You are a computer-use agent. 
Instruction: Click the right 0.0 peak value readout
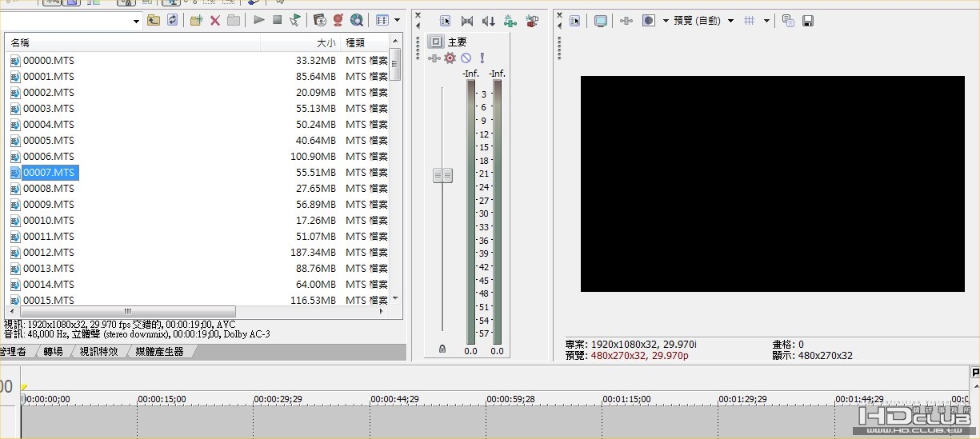497,351
